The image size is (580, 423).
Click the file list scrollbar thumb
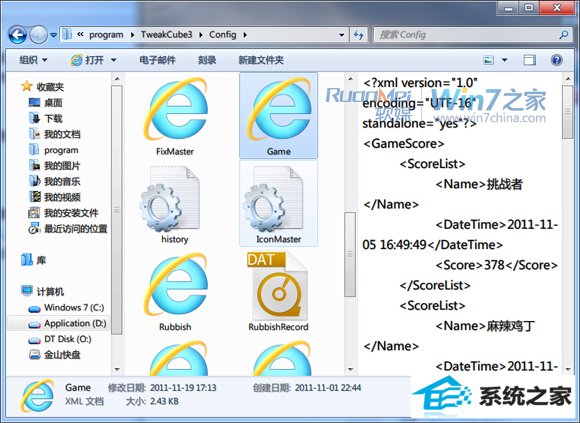350,254
